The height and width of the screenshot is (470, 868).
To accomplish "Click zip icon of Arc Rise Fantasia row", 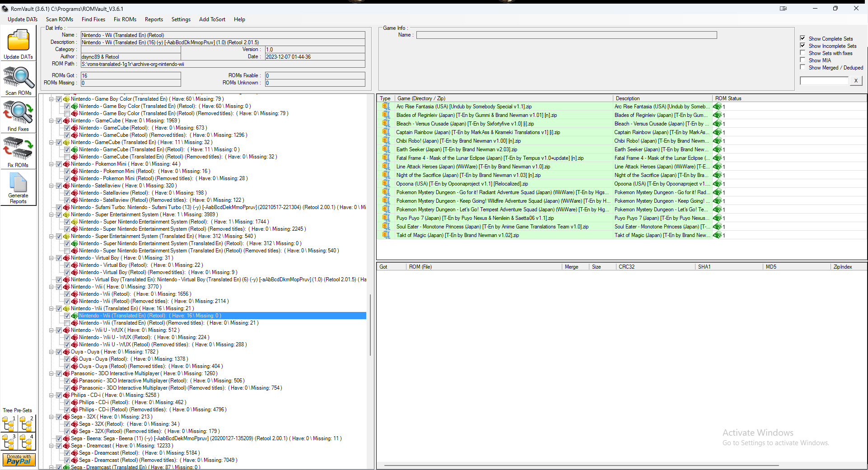I will (x=386, y=107).
